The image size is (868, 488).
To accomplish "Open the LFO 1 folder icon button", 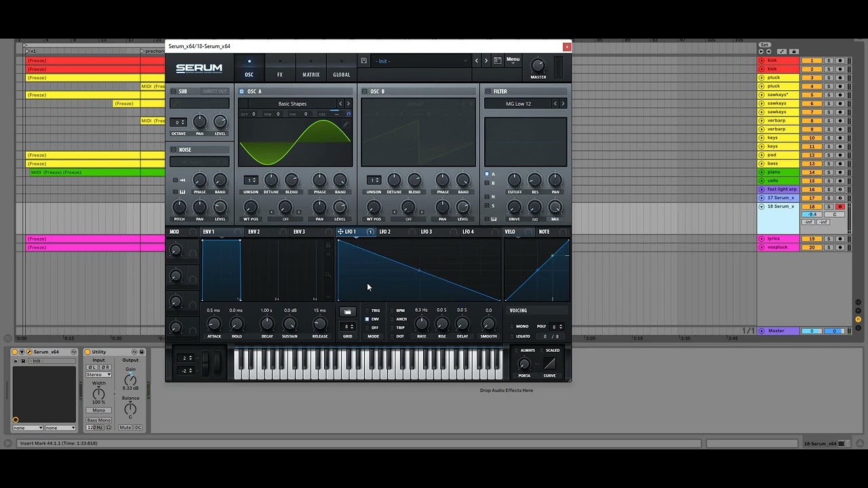I will 347,312.
